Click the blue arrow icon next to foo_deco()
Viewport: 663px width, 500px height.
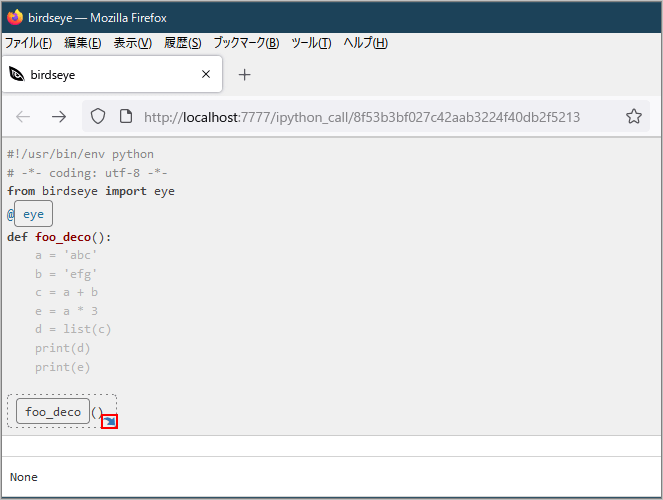(110, 421)
